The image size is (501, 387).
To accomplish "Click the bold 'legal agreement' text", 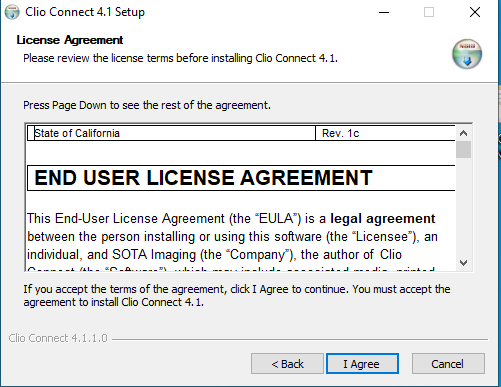I will [x=383, y=219].
